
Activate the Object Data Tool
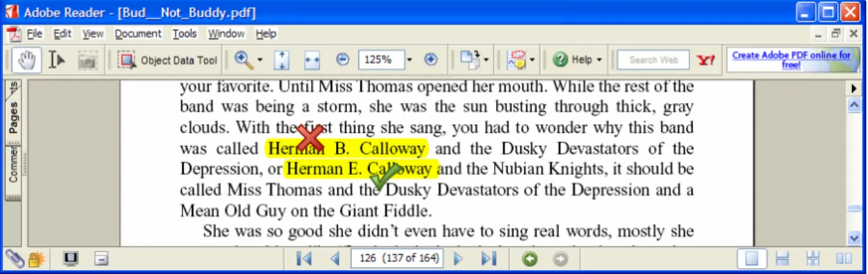click(168, 60)
